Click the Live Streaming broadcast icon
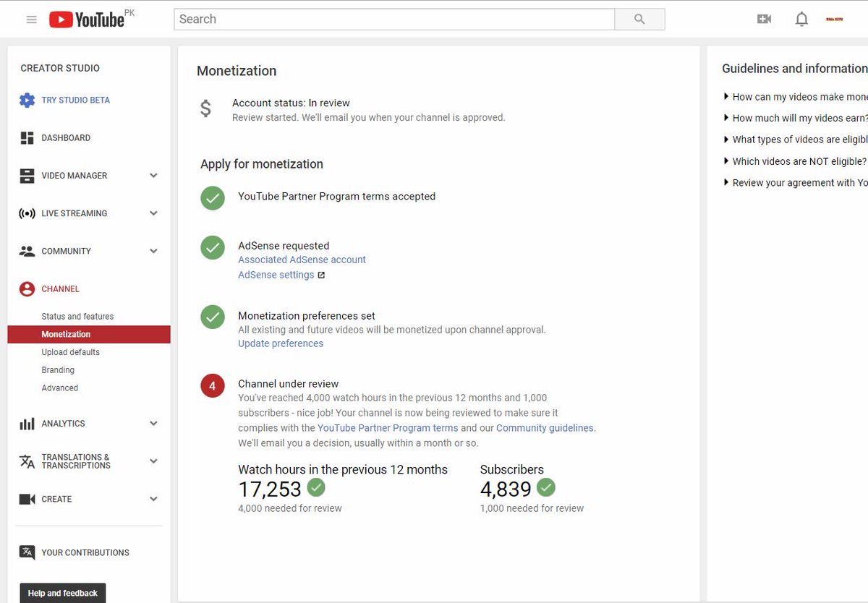This screenshot has height=603, width=868. tap(27, 213)
